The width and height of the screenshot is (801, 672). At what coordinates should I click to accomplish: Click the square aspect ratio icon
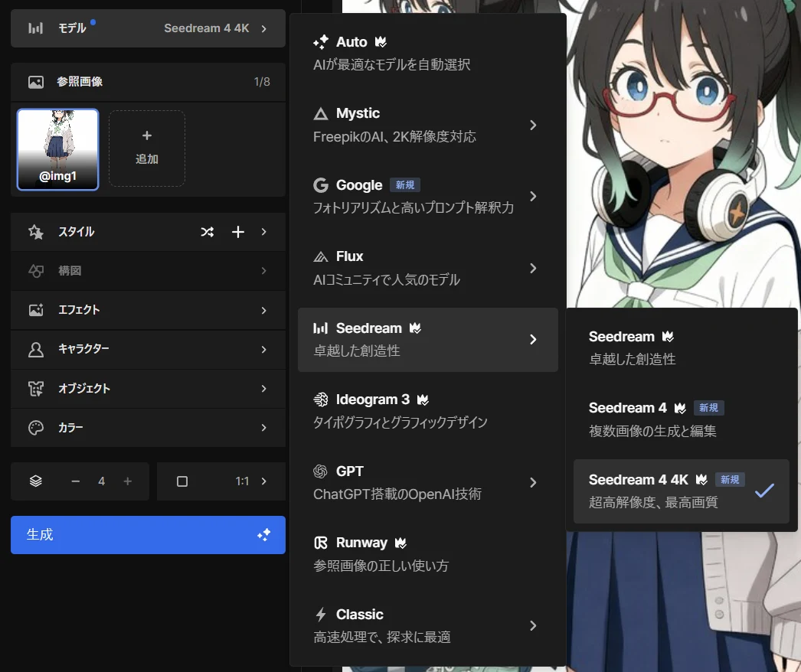coord(181,481)
